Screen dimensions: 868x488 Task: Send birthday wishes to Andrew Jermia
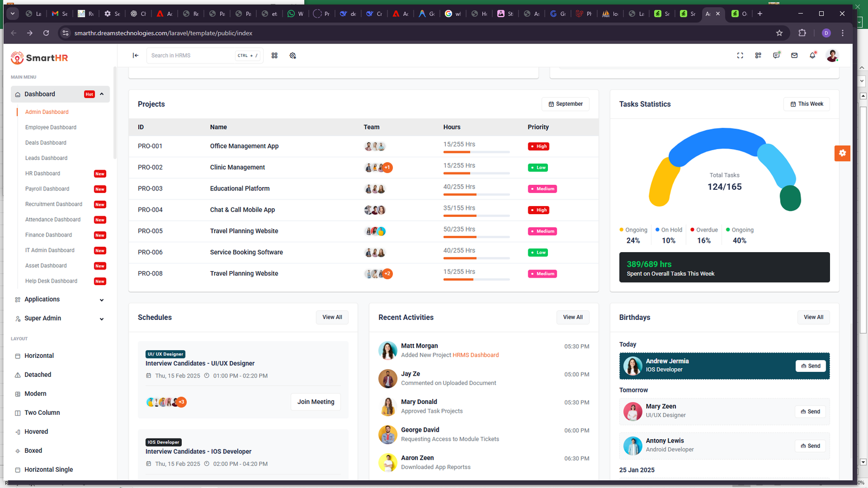click(810, 366)
